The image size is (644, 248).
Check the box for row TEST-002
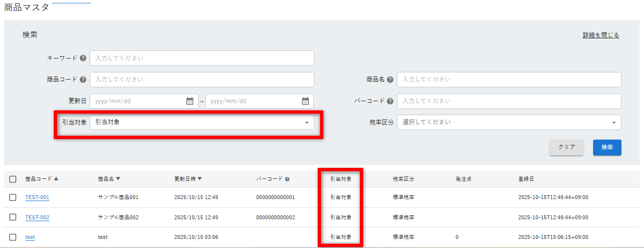pos(13,217)
